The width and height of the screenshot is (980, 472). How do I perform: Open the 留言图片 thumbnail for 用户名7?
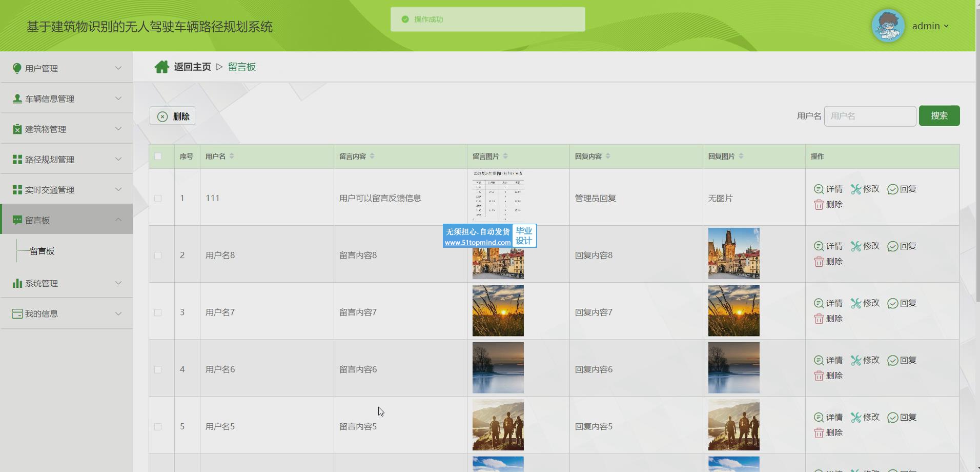click(498, 310)
